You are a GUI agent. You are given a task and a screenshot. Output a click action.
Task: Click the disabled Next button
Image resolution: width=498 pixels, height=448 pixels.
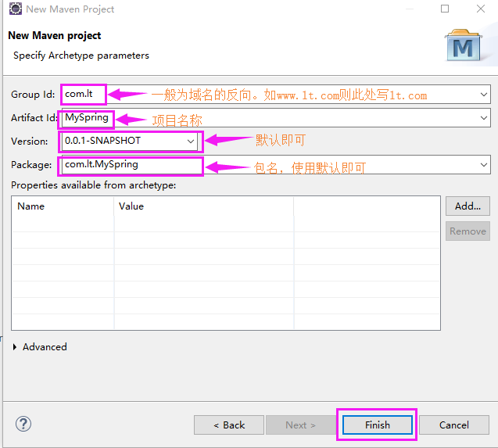coord(300,425)
